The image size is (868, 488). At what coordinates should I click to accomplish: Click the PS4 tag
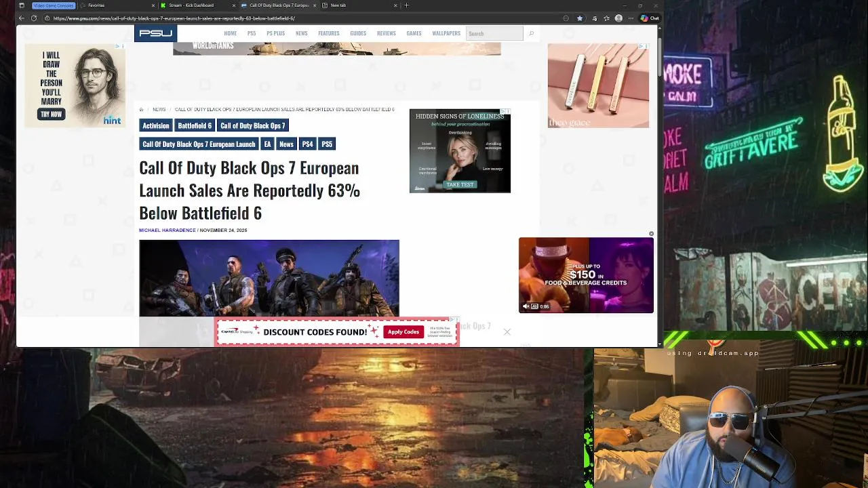(307, 144)
